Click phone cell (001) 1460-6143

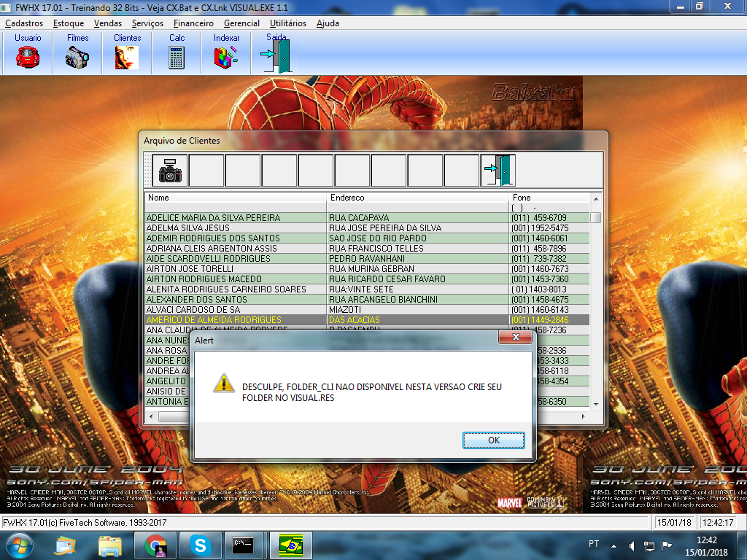pos(549,309)
